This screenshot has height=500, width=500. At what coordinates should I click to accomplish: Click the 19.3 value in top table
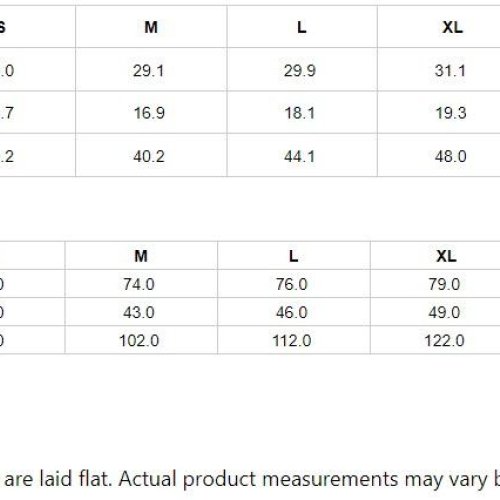tap(451, 113)
